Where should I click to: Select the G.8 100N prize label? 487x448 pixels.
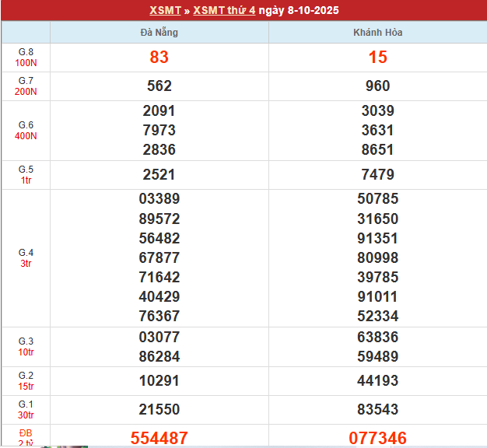tap(26, 58)
